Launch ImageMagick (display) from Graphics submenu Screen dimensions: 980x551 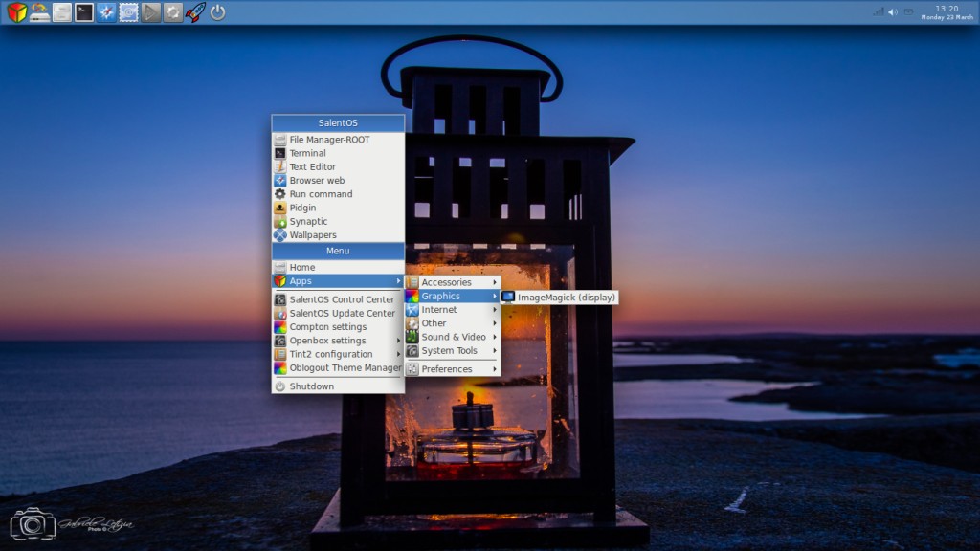(x=565, y=297)
